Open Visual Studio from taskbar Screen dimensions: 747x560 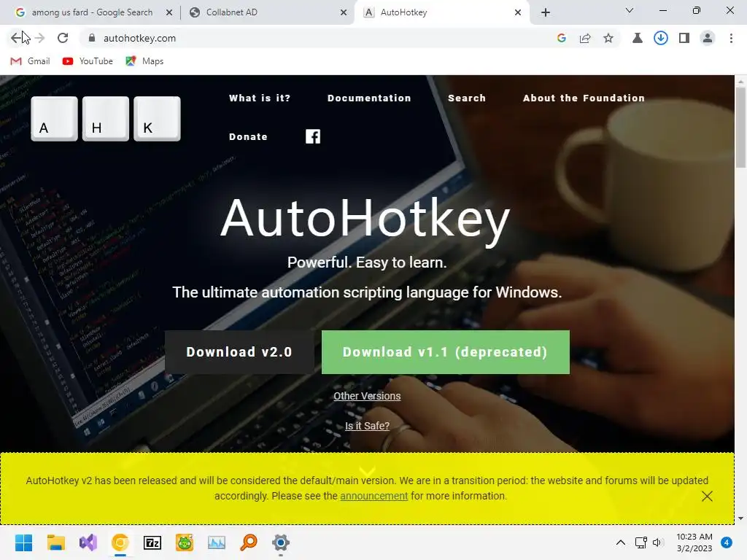(x=88, y=542)
